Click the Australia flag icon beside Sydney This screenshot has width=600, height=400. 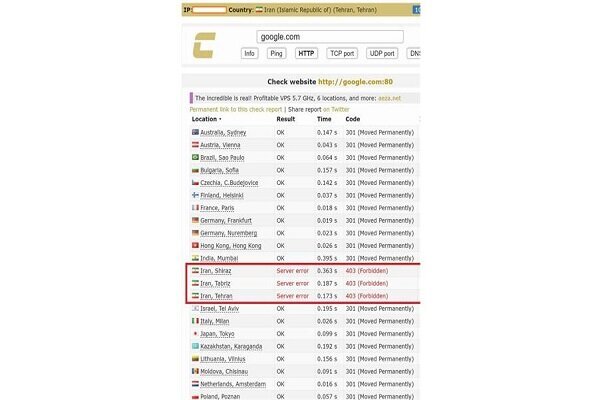(x=196, y=132)
